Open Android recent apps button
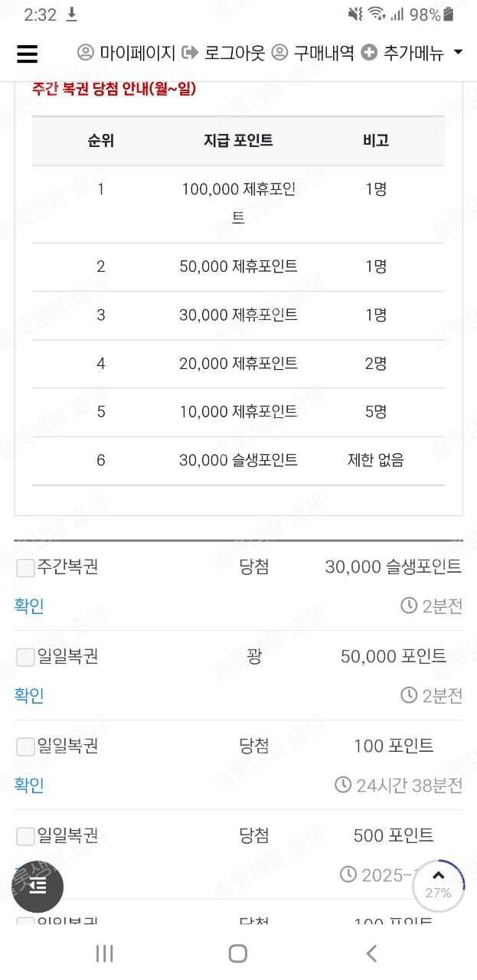Screen dimensions: 477x980 click(x=105, y=953)
